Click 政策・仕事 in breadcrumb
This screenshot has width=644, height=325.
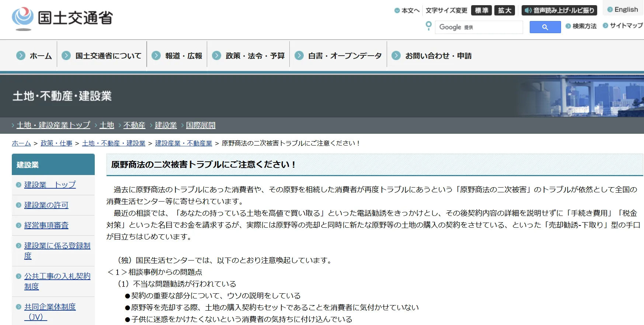tap(56, 143)
